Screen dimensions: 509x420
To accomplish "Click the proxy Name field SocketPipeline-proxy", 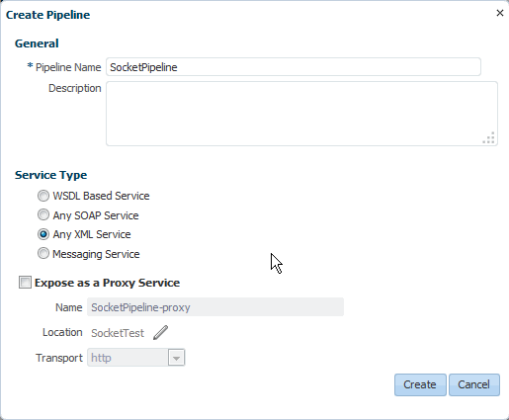I will tap(215, 307).
